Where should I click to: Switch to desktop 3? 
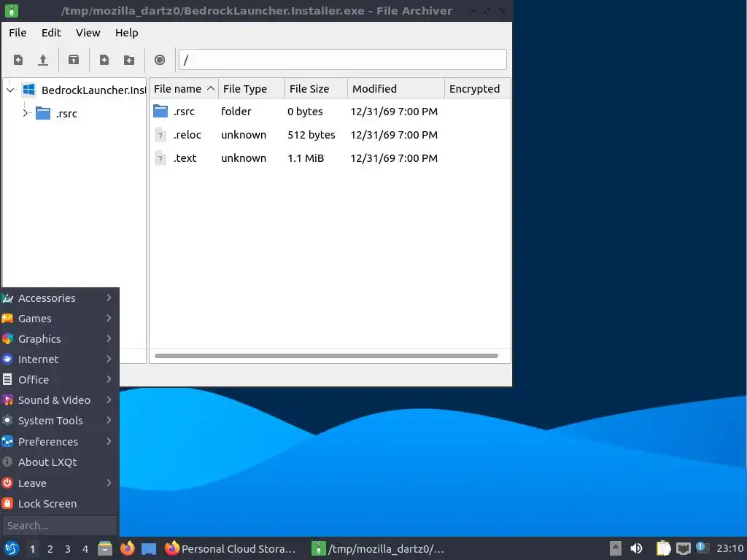pos(68,549)
